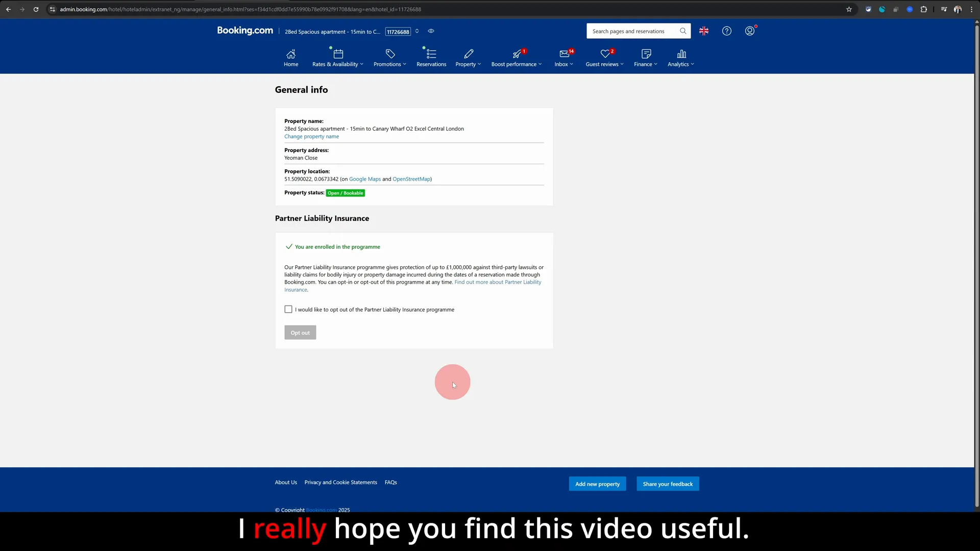Image resolution: width=980 pixels, height=551 pixels.
Task: Expand Finance dropdown chevron
Action: 656,64
